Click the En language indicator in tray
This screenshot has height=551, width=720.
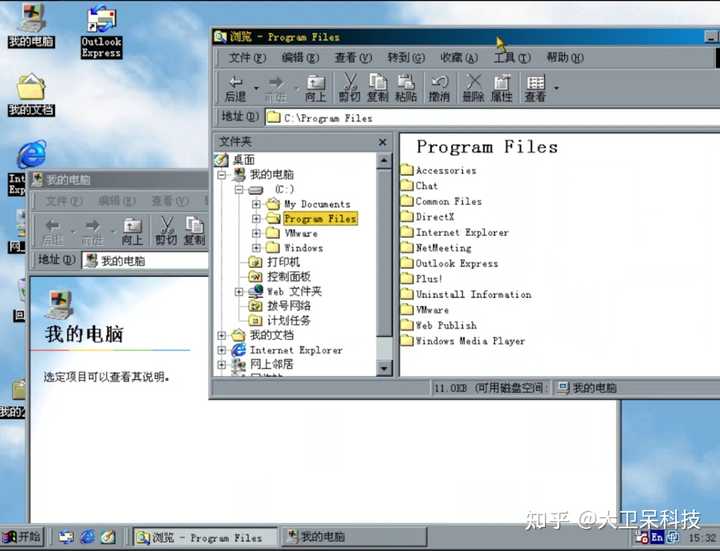(657, 537)
